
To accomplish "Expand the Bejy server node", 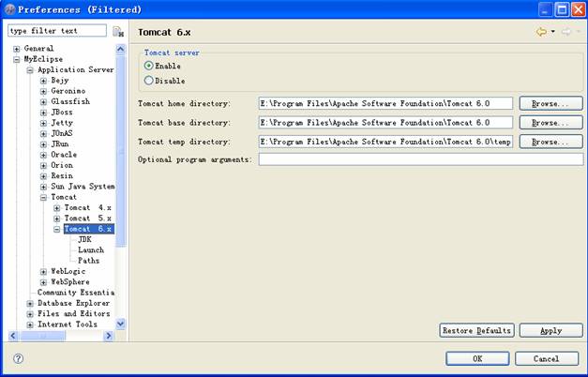I will 43,81.
